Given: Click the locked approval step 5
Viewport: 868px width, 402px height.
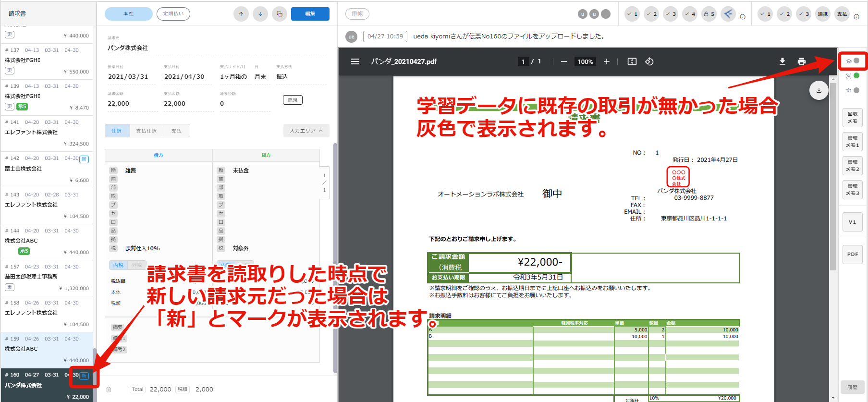Looking at the screenshot, I should (x=709, y=14).
